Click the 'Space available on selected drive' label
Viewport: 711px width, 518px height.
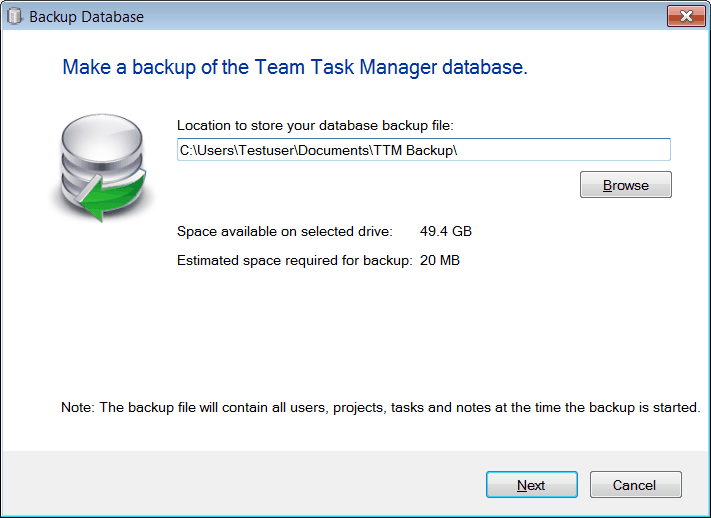285,231
